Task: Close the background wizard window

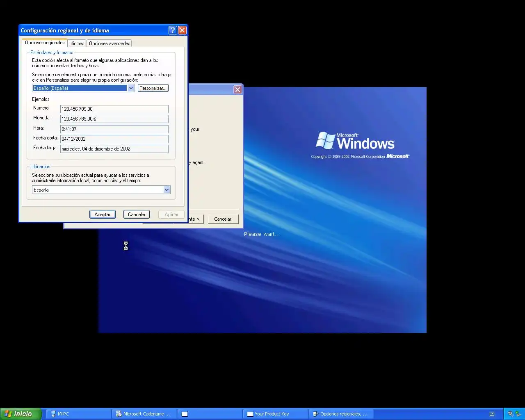Action: 237,89
